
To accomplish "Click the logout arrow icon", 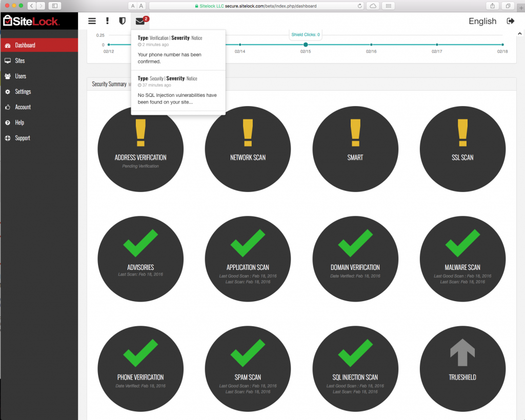I will click(x=510, y=21).
